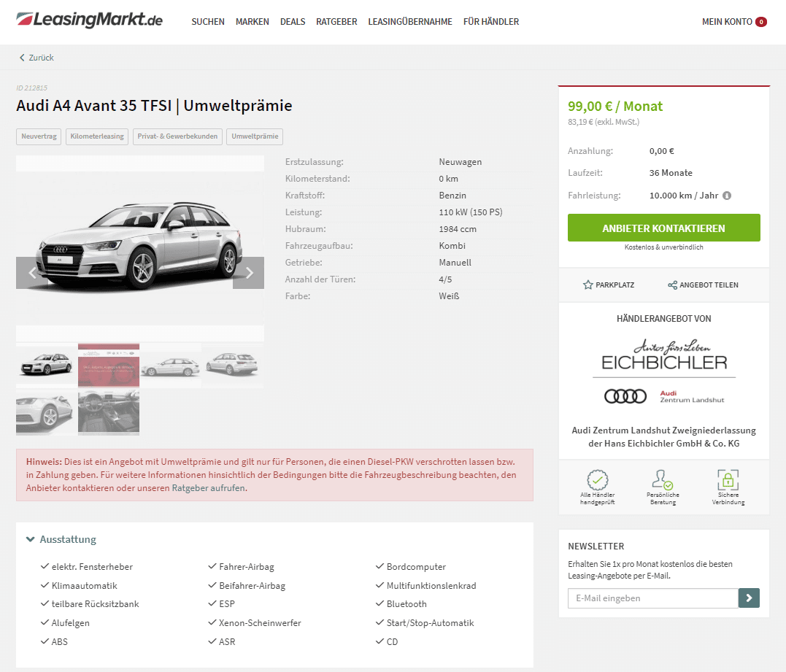
Task: Go back via Zurück link
Action: pyautogui.click(x=36, y=58)
